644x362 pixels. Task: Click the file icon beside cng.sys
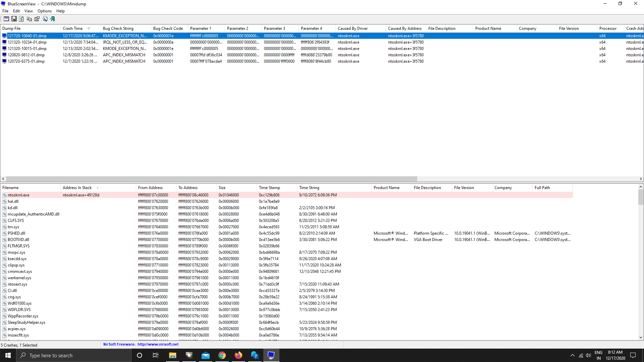5,297
